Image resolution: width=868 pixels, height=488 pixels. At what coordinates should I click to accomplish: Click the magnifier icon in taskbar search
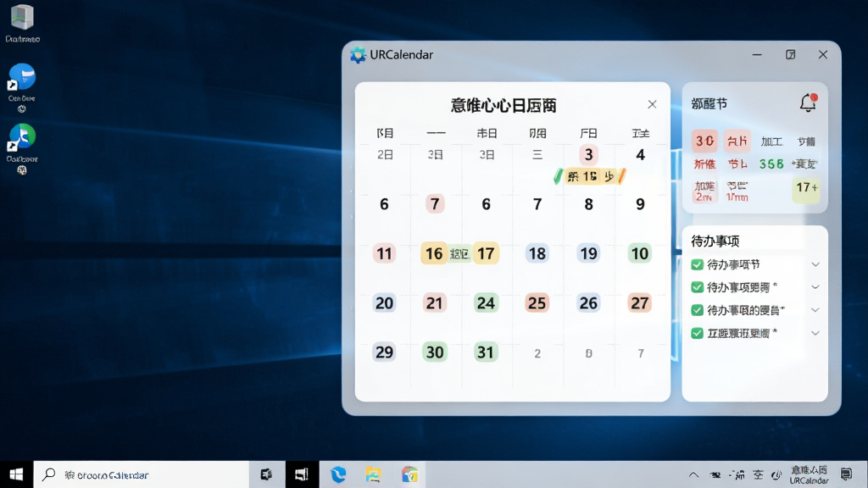pyautogui.click(x=49, y=474)
